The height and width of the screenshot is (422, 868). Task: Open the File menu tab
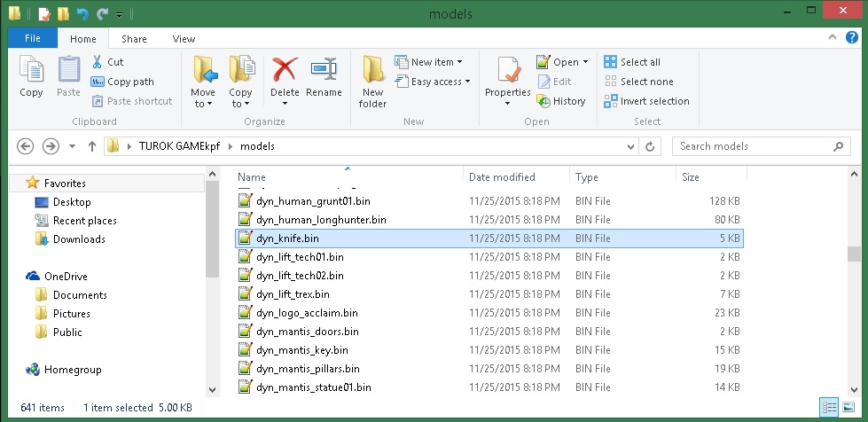[x=33, y=39]
